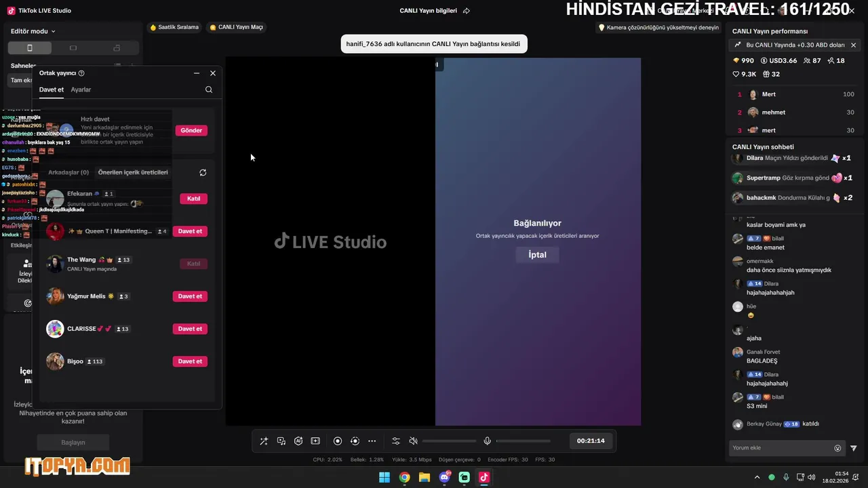Open the audio mixer settings icon
868x488 pixels.
coord(396,441)
